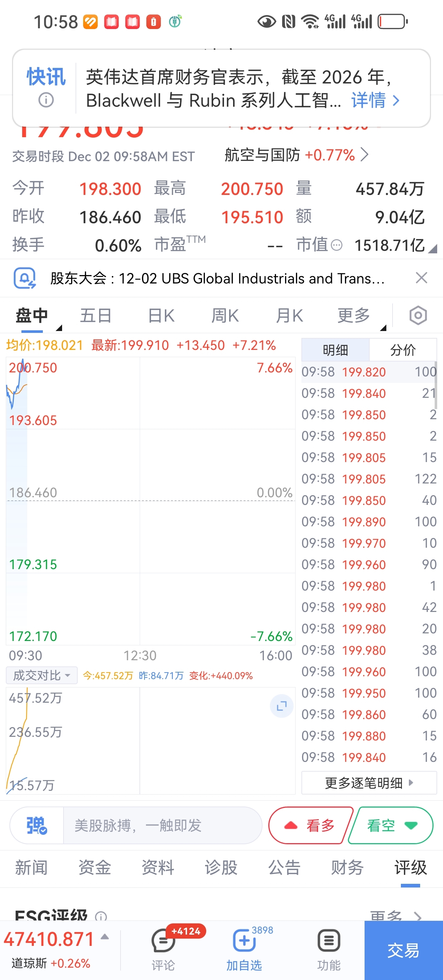This screenshot has height=980, width=443.
Task: Vote bullish with 看多 button
Action: 310,825
